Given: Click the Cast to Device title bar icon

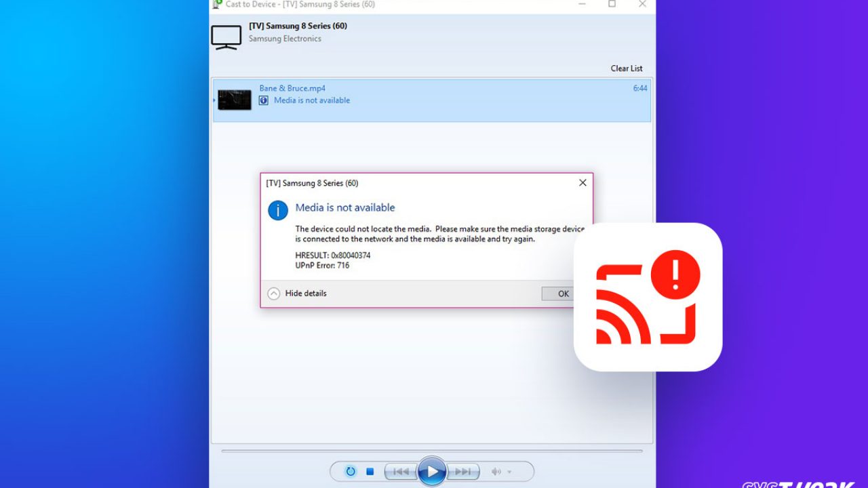Looking at the screenshot, I should pyautogui.click(x=217, y=4).
